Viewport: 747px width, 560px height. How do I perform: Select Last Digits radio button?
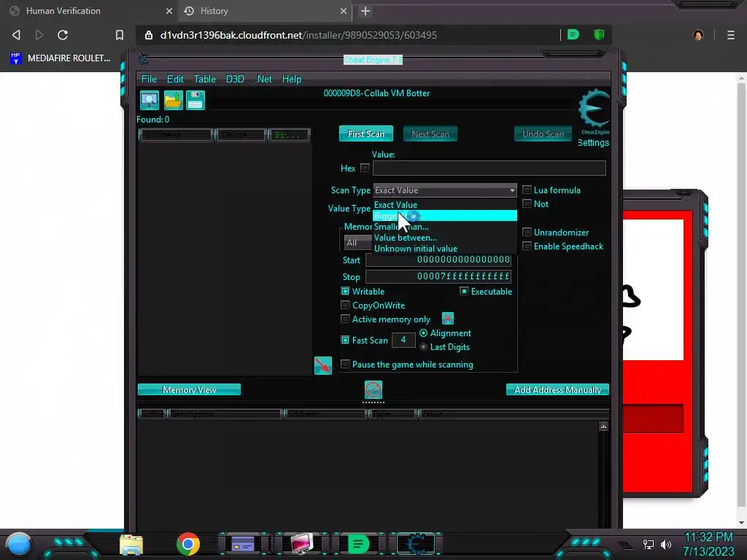(x=424, y=346)
